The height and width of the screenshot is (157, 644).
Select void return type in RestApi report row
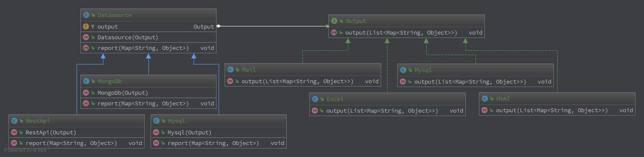(x=136, y=143)
